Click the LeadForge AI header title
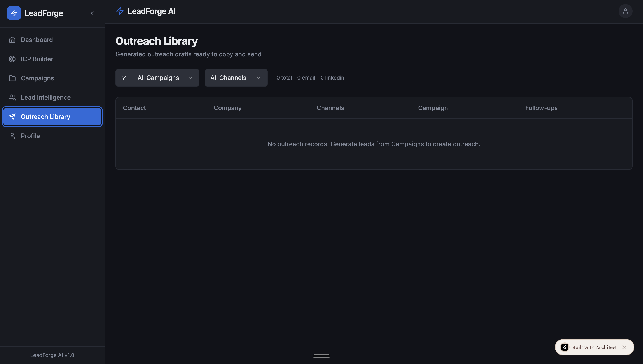Viewport: 643px width, 364px height. (x=151, y=11)
